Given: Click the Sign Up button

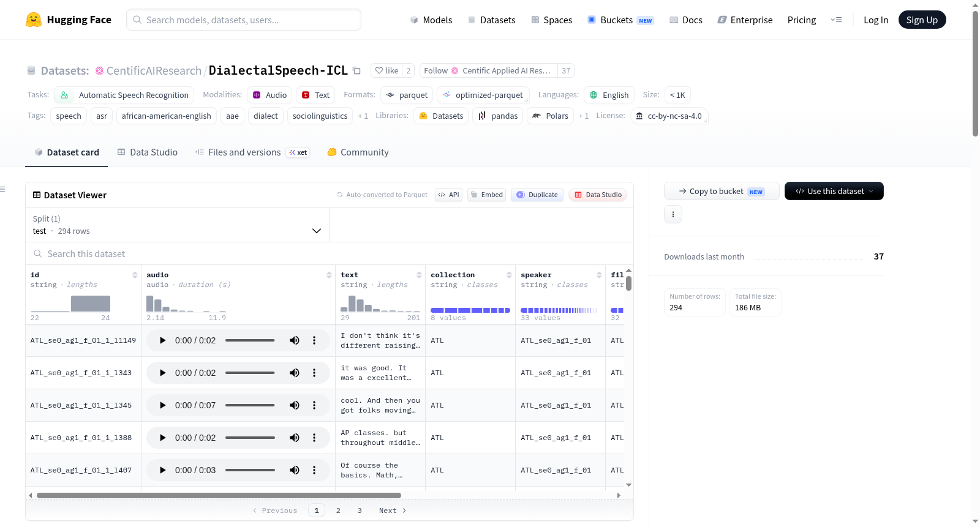Looking at the screenshot, I should click(x=922, y=20).
